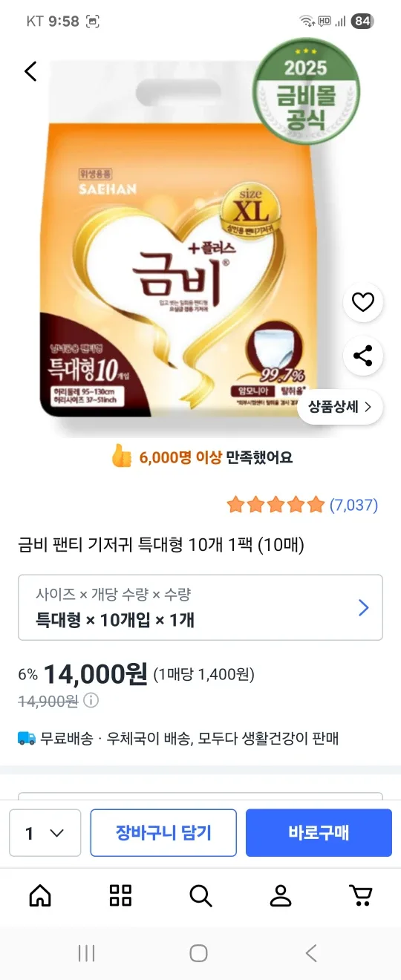Expand the 특대형 × 10개입 × 1개 option selector
This screenshot has height=980, width=401.
(x=200, y=607)
